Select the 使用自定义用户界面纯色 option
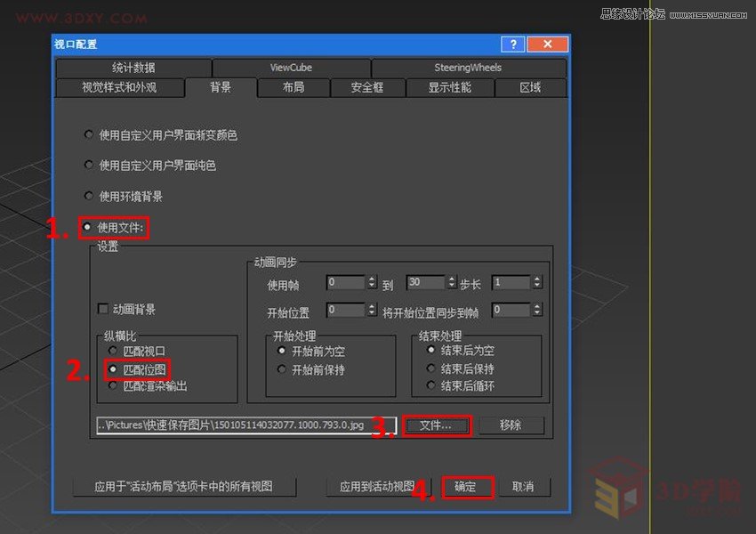The height and width of the screenshot is (534, 756). tap(89, 166)
